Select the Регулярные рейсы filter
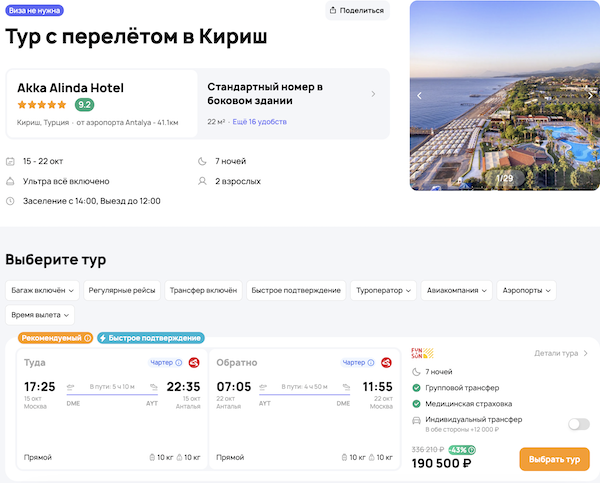 [122, 290]
